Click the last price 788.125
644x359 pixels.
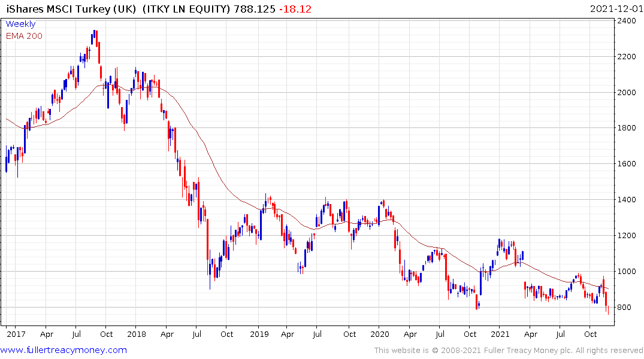(x=255, y=8)
